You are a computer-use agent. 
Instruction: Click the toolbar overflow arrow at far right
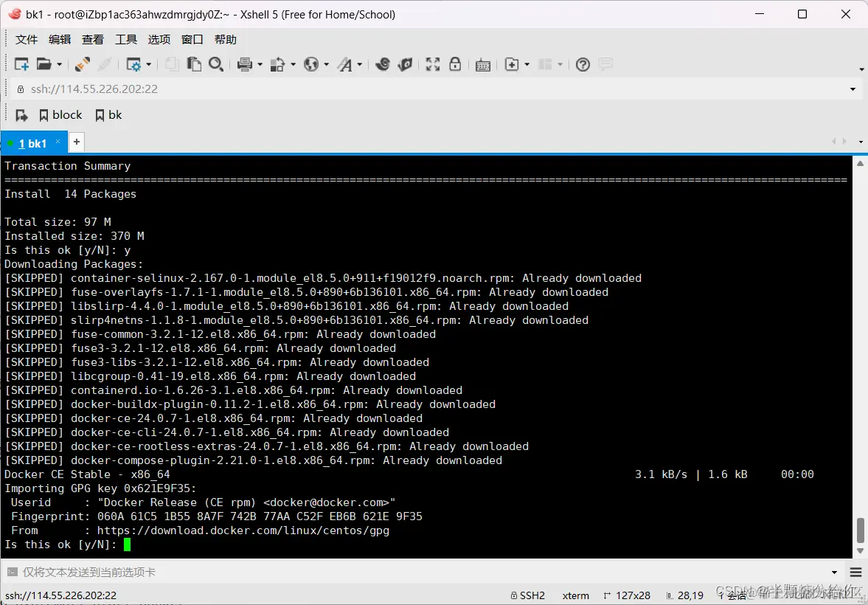tap(861, 69)
